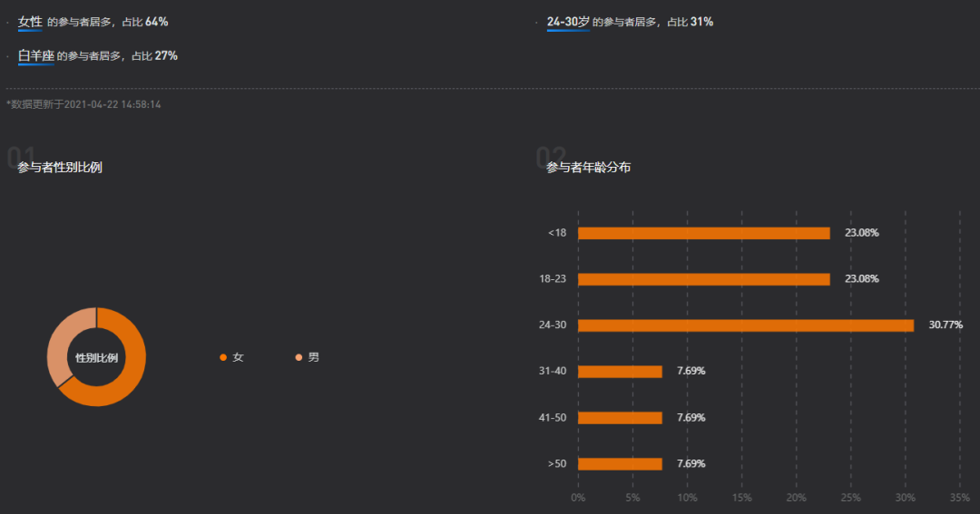
Task: Click the 30.77% value label
Action: coord(946,325)
